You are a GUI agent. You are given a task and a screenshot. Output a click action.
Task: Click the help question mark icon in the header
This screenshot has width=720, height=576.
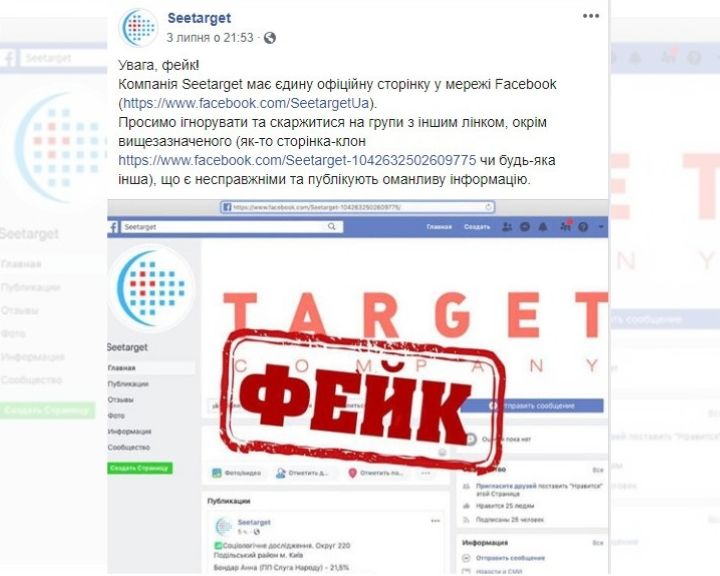(x=583, y=226)
